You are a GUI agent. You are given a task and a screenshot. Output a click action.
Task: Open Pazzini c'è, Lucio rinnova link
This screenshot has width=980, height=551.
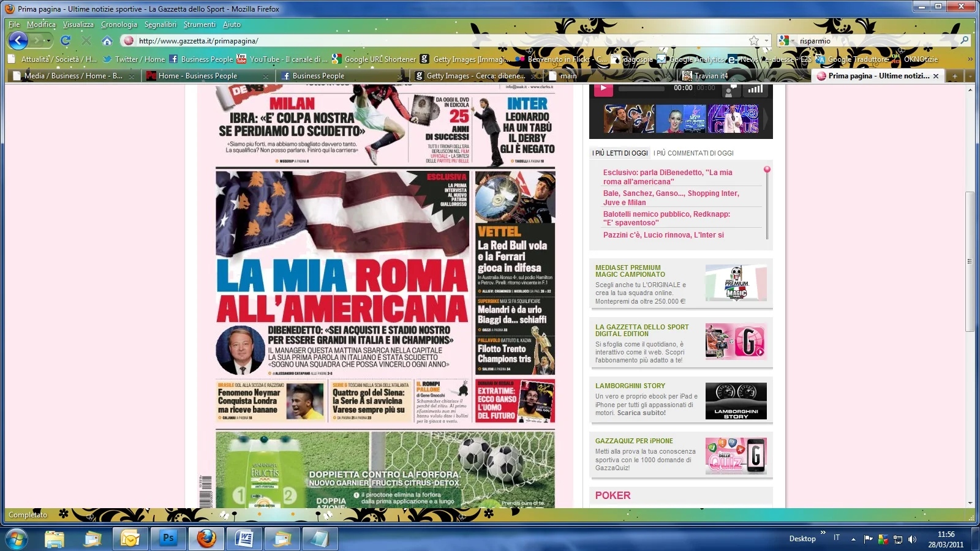663,235
